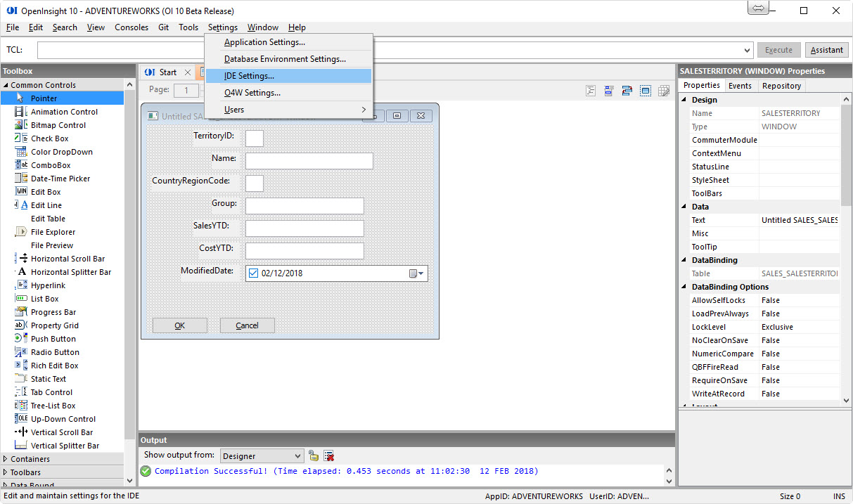Open the TCL command dropdown arrow

point(748,51)
